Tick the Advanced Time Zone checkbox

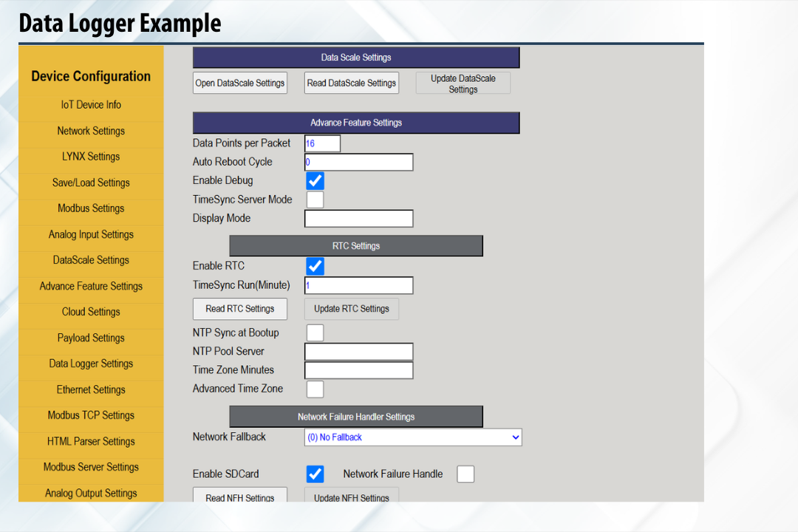[315, 389]
